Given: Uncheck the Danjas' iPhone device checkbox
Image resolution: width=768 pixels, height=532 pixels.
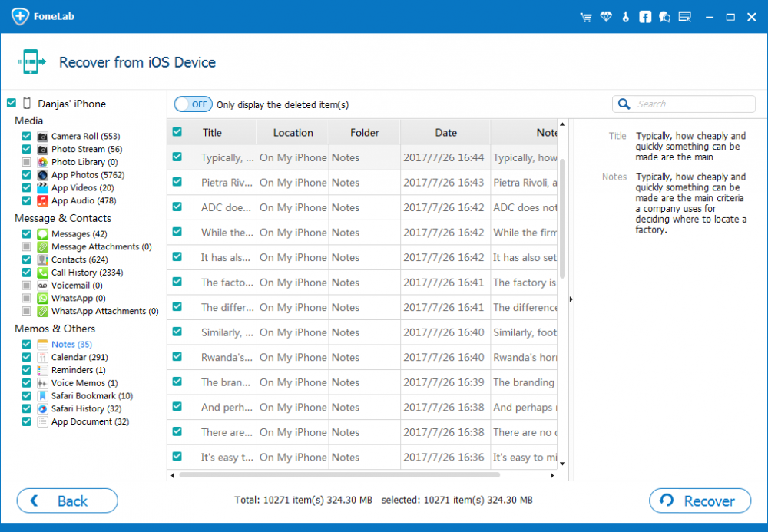Looking at the screenshot, I should (x=11, y=104).
